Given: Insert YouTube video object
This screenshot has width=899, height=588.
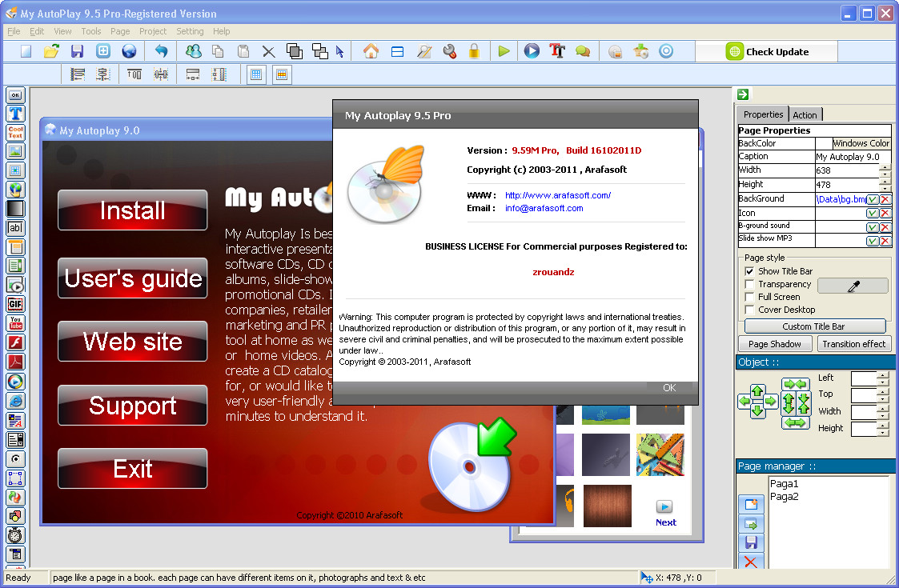Looking at the screenshot, I should (15, 323).
